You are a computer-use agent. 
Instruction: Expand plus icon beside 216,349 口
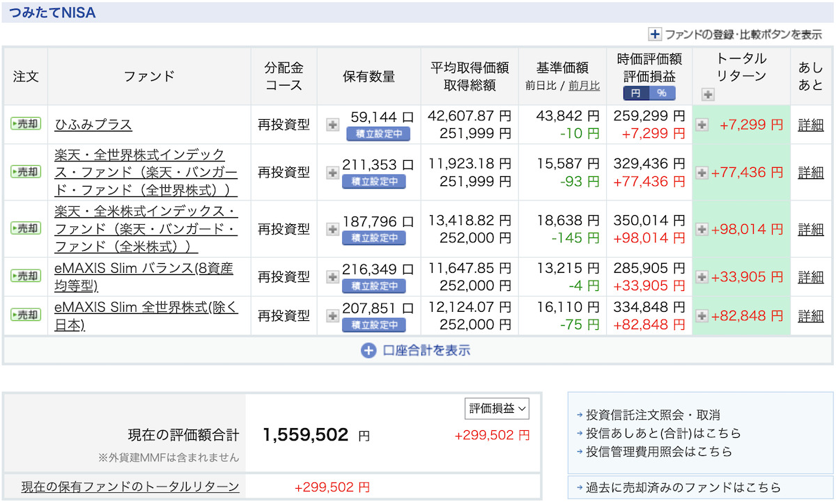333,276
